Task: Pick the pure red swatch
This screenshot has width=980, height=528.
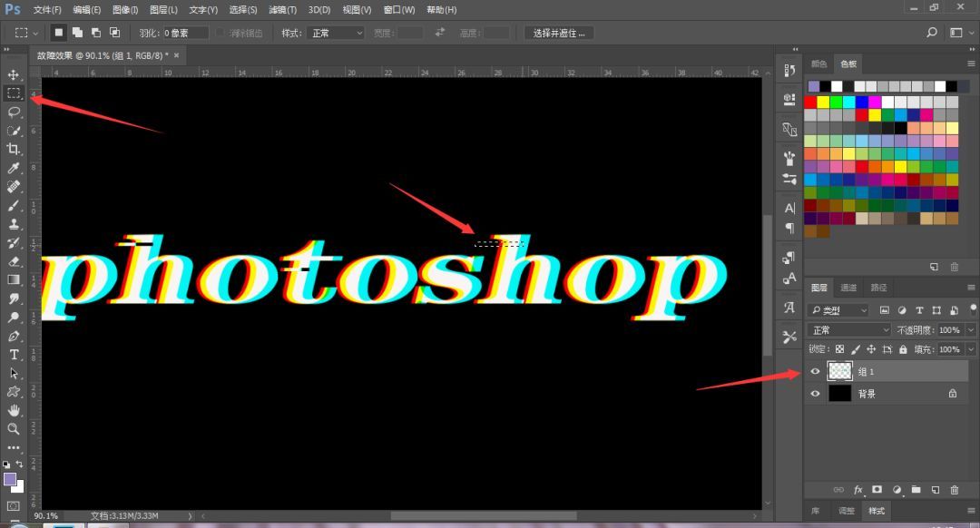Action: coord(810,102)
